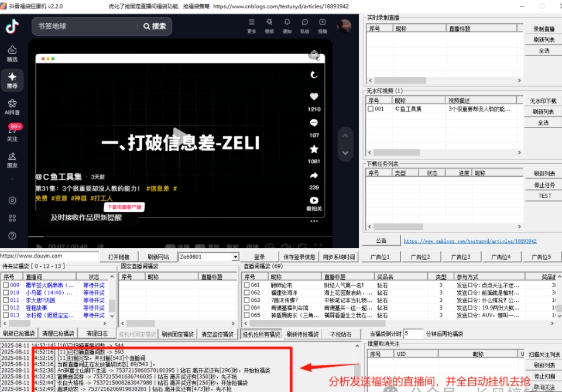Screen dimensions: 562x392
Task: Go to next video with down chevron
Action: (x=345, y=153)
